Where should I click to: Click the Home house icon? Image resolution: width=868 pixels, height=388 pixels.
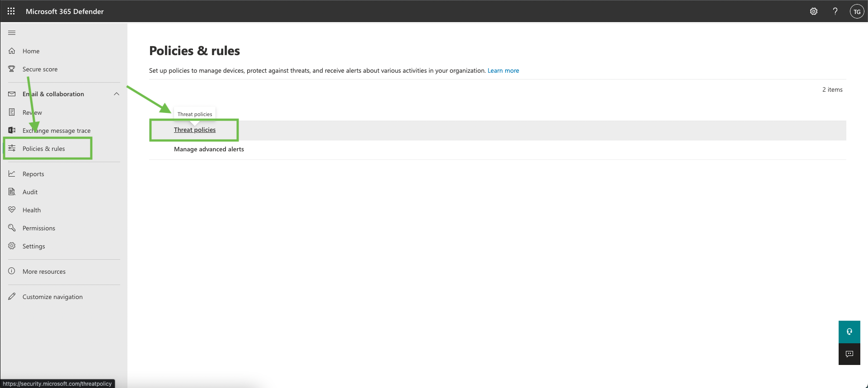click(x=12, y=51)
